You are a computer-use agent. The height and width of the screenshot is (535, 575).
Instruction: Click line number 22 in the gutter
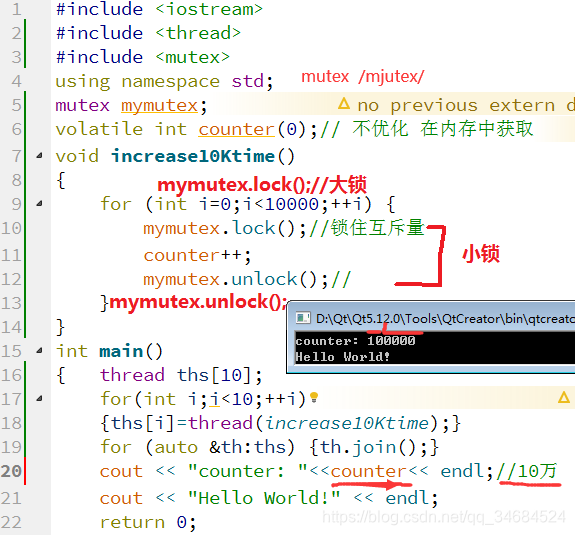pyautogui.click(x=11, y=522)
